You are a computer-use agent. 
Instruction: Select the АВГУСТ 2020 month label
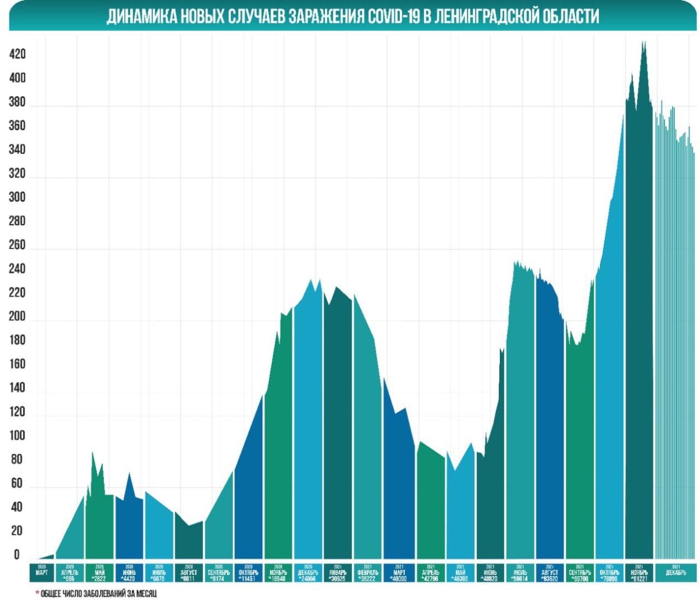point(190,572)
